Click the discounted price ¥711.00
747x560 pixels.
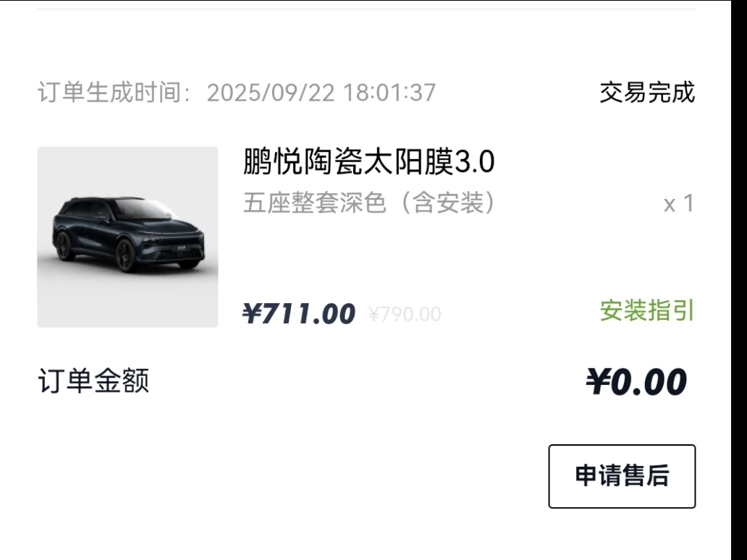click(x=299, y=314)
